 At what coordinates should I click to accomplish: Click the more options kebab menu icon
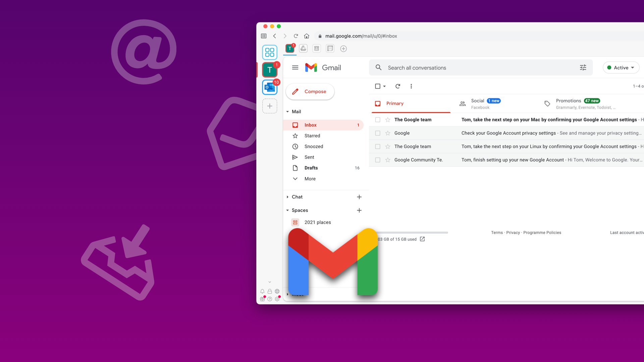tap(411, 86)
